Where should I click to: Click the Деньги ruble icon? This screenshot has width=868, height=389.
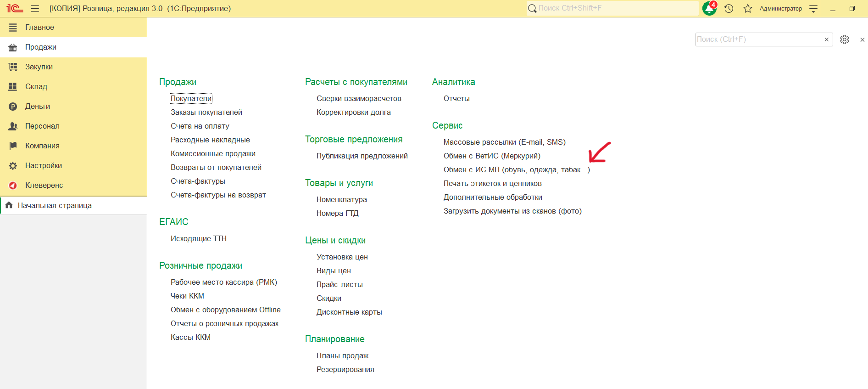pos(13,107)
